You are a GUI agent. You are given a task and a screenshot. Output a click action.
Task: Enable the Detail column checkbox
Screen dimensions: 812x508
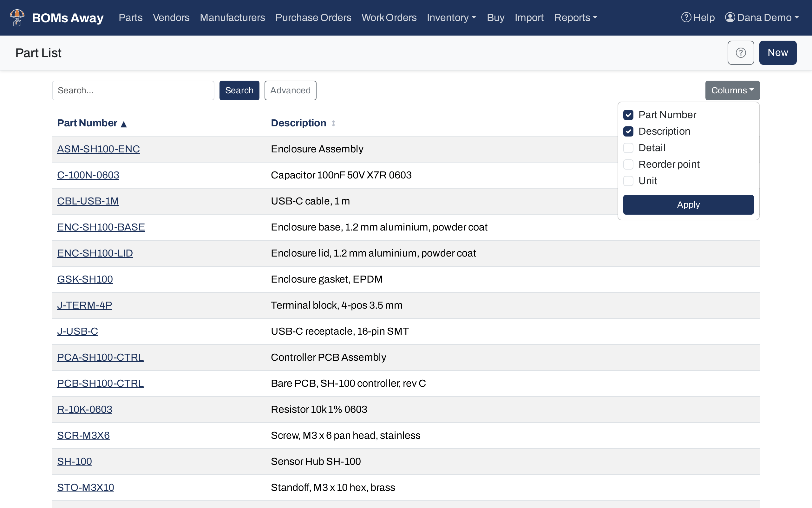click(628, 148)
